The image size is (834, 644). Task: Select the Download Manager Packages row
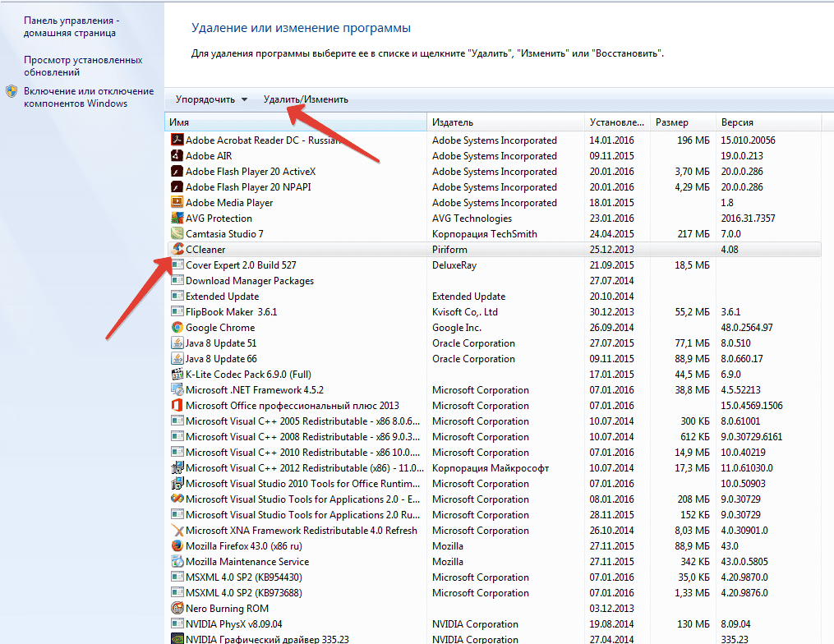(495, 280)
